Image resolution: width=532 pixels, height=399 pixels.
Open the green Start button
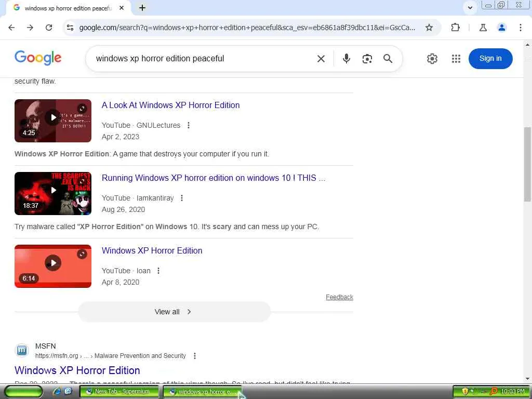pos(23,392)
